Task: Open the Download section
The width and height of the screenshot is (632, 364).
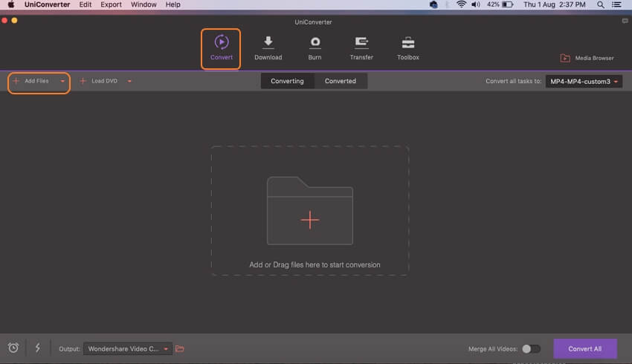Action: click(x=268, y=48)
